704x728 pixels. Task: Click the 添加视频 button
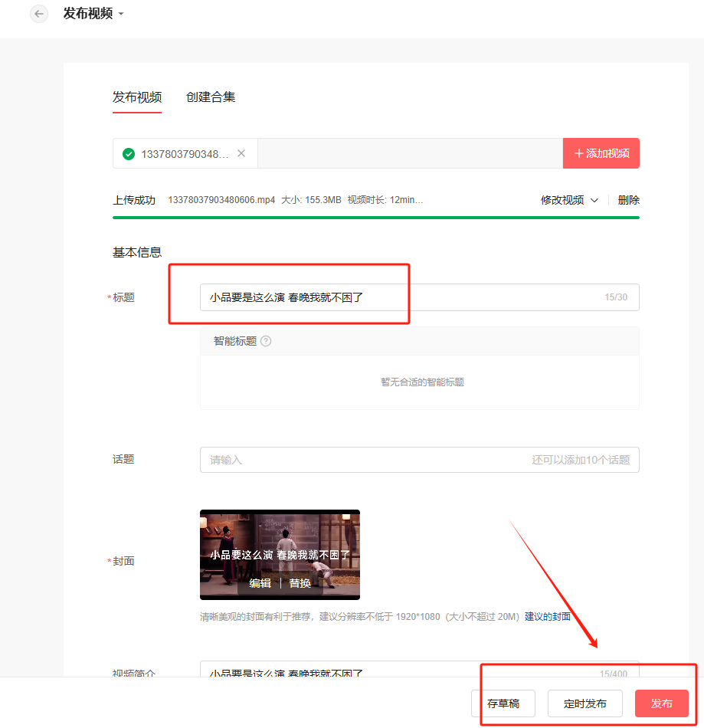coord(601,153)
